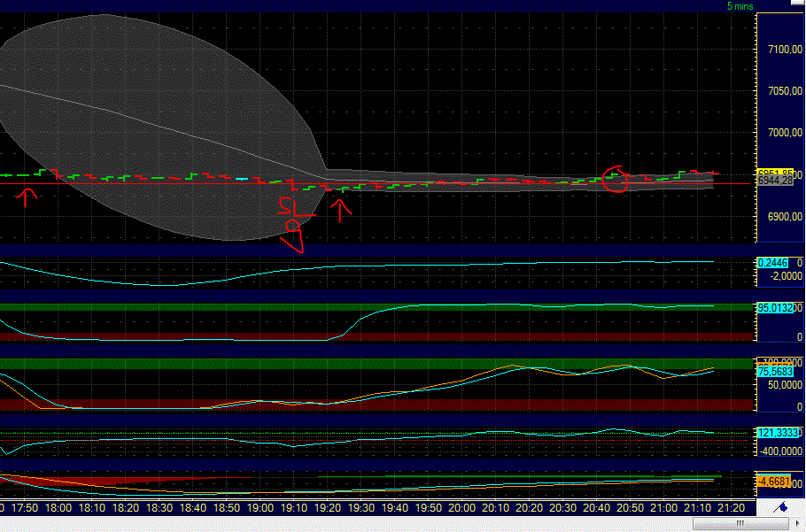
Task: Click the blue flag icon bottom right
Action: [783, 506]
